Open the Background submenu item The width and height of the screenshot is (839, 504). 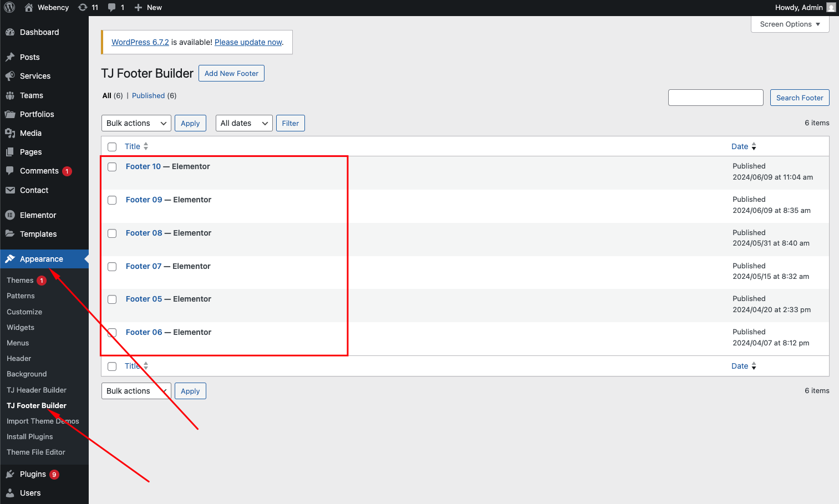coord(27,374)
